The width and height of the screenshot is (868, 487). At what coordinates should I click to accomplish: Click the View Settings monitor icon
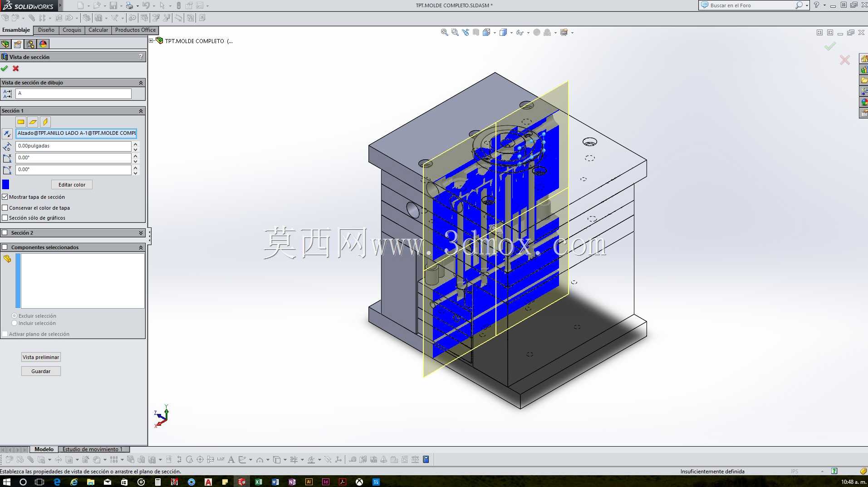coord(564,32)
